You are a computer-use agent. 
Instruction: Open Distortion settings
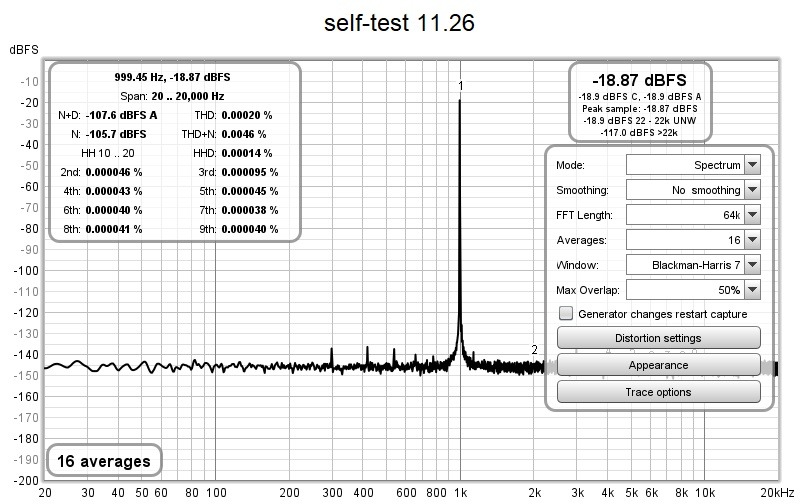[x=658, y=338]
